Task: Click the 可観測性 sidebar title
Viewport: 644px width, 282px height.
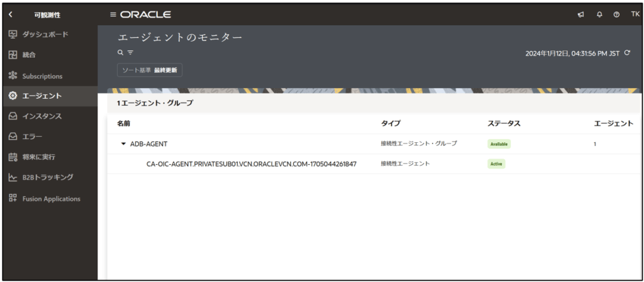Action: pos(47,15)
